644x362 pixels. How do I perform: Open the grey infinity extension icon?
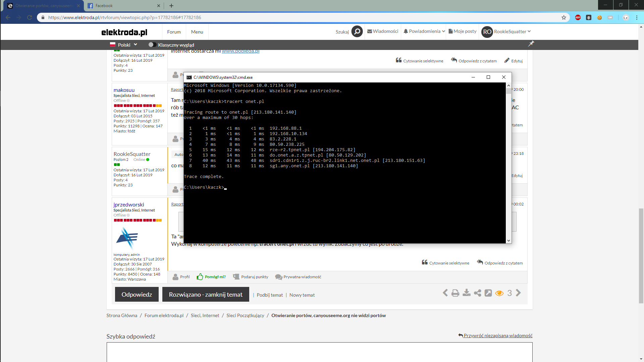tap(610, 17)
